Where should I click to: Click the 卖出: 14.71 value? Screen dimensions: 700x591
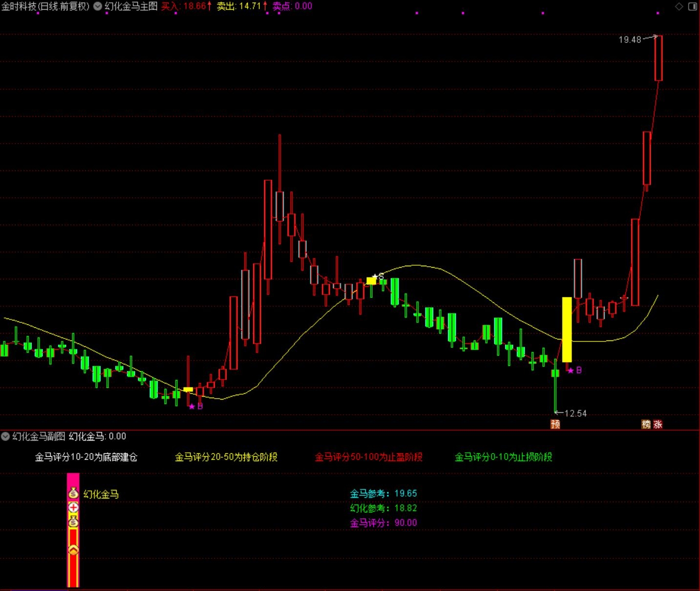click(242, 6)
